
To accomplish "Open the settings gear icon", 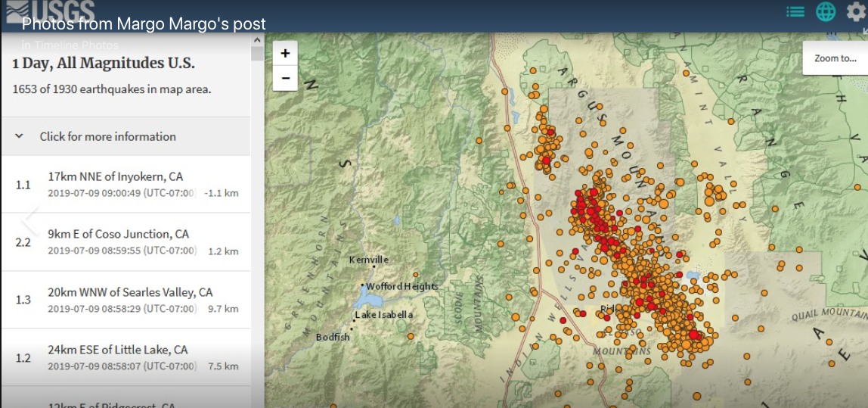I will click(x=856, y=11).
